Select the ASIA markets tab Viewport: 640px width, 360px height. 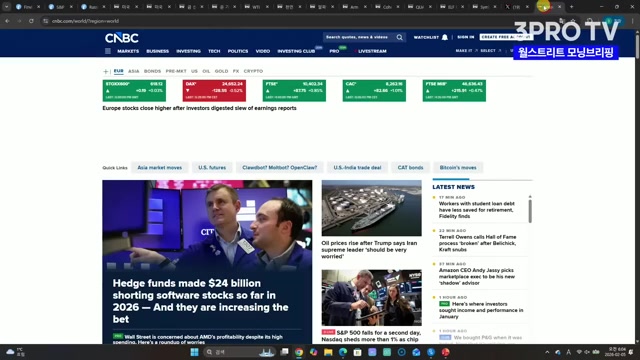[133, 71]
